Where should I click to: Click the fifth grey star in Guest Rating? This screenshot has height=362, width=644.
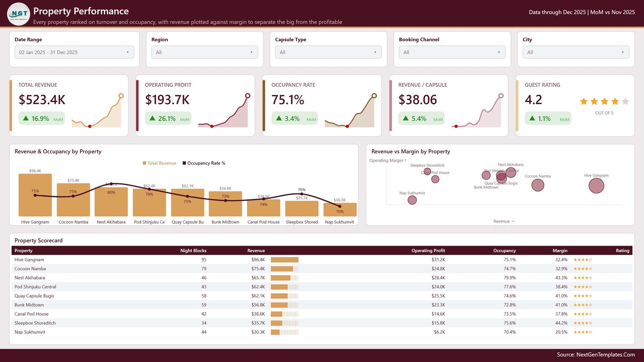625,101
